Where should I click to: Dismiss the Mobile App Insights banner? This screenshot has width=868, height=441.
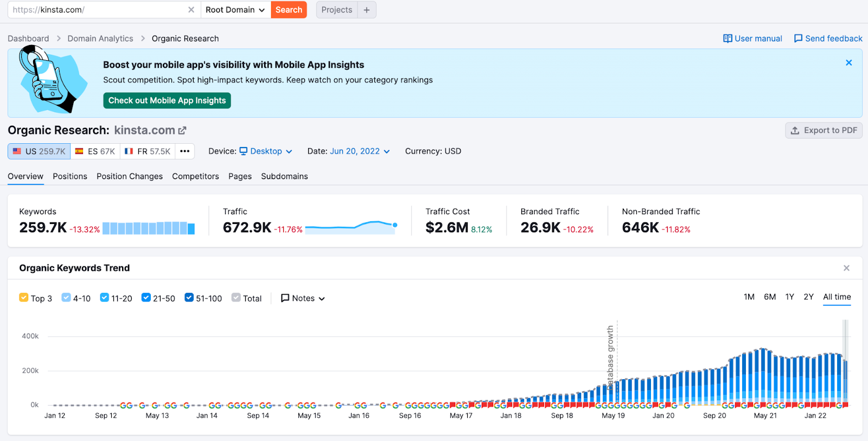[x=849, y=63]
